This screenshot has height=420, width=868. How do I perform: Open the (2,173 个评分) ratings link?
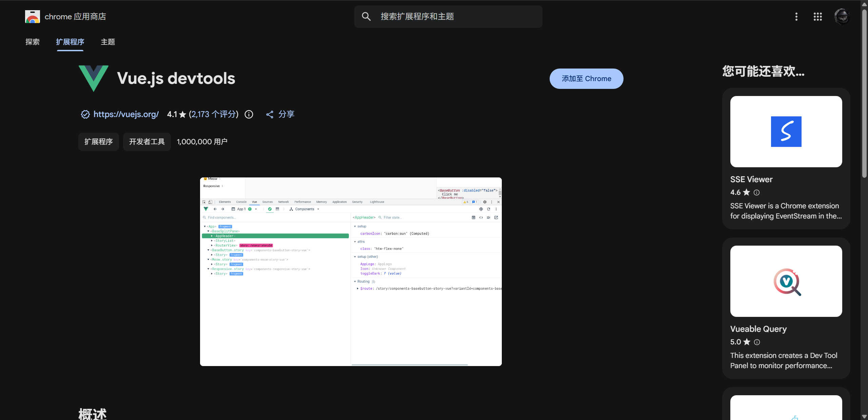214,114
